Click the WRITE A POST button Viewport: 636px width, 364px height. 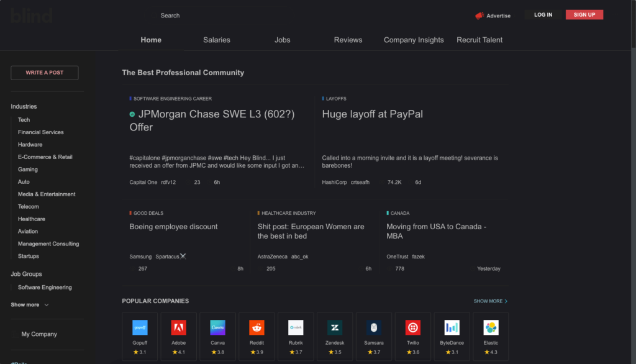tap(45, 73)
